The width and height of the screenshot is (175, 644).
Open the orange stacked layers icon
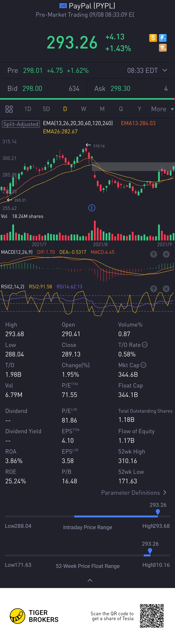tap(163, 48)
